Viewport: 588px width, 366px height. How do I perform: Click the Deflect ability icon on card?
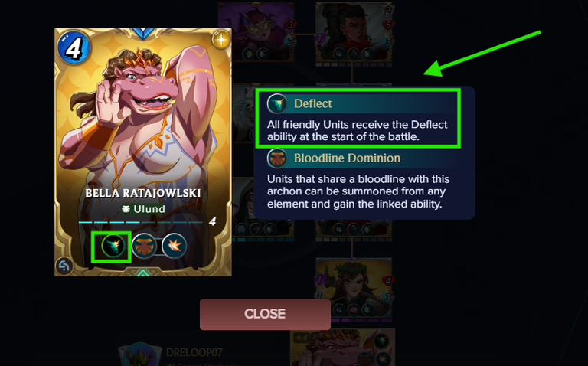point(113,246)
